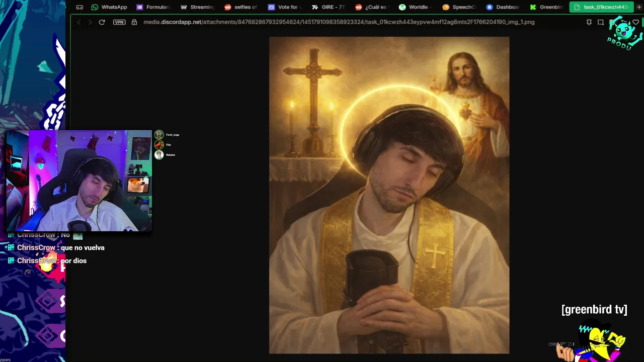The width and height of the screenshot is (644, 362).
Task: Switch to the Dashboard tab
Action: (x=503, y=7)
